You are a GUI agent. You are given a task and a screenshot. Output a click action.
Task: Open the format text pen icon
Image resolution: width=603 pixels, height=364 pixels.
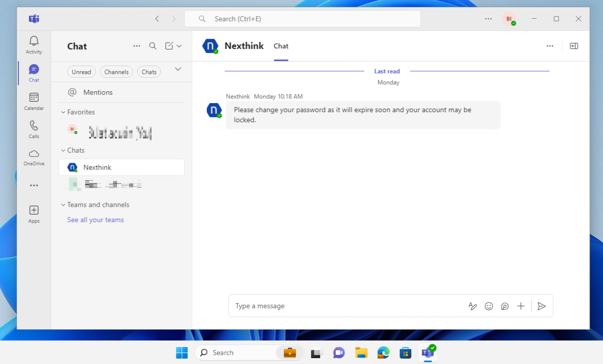472,306
